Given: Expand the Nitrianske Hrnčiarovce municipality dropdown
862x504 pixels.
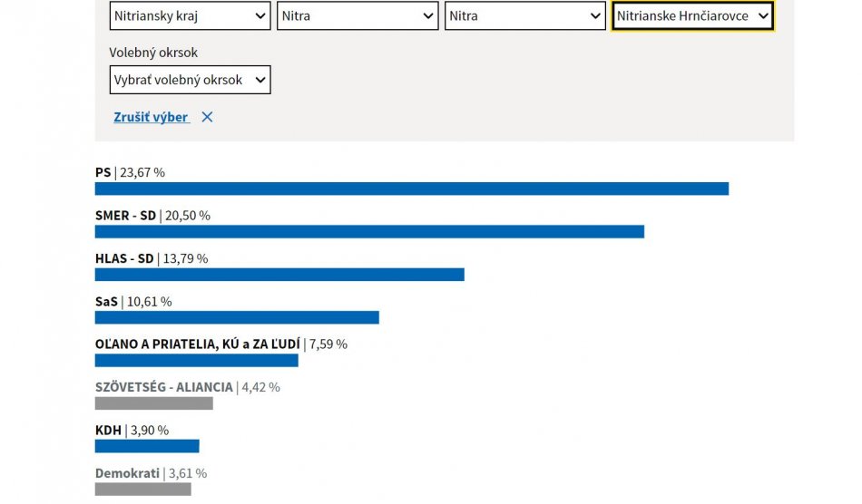Looking at the screenshot, I should pos(692,16).
